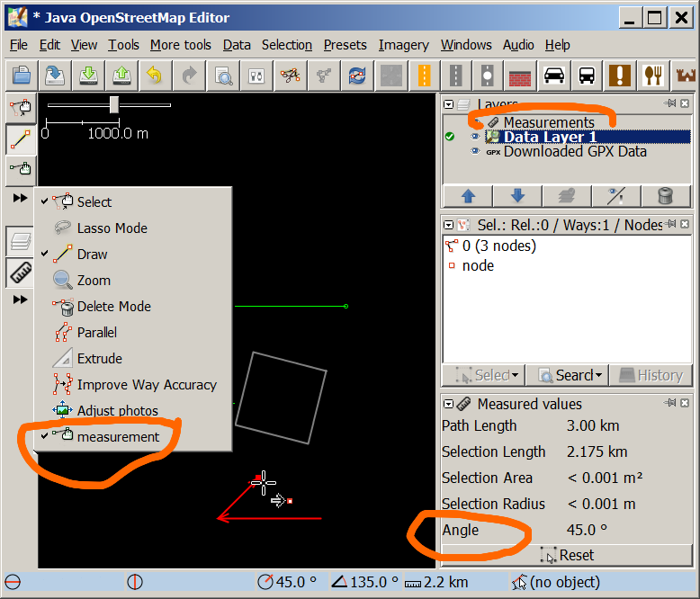Download map data with green arrow icon

pyautogui.click(x=88, y=76)
